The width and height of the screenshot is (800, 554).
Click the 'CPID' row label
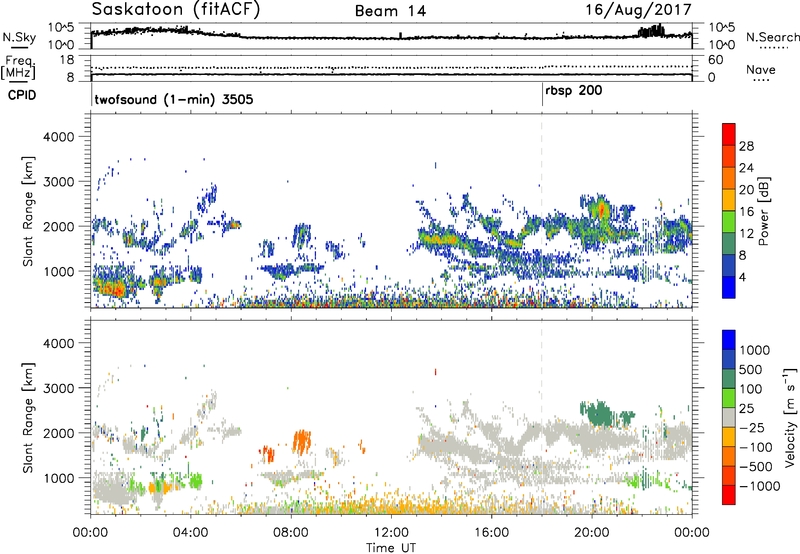tap(22, 95)
